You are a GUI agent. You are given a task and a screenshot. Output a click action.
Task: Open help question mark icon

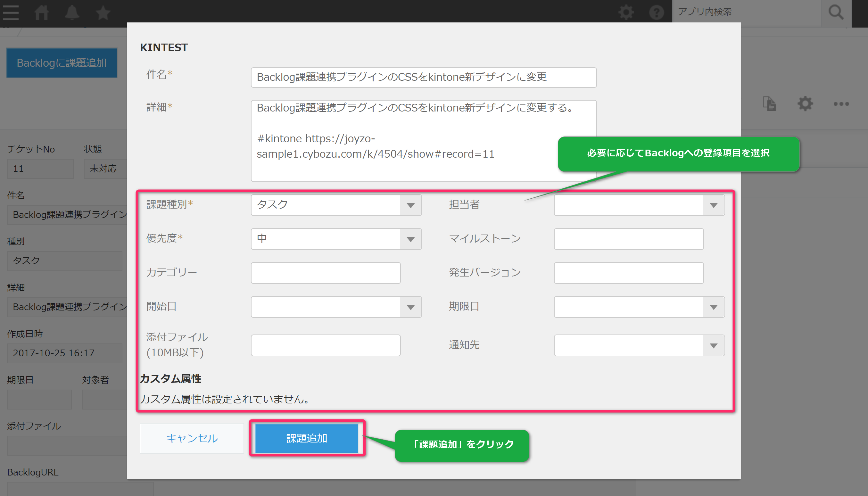coord(656,12)
